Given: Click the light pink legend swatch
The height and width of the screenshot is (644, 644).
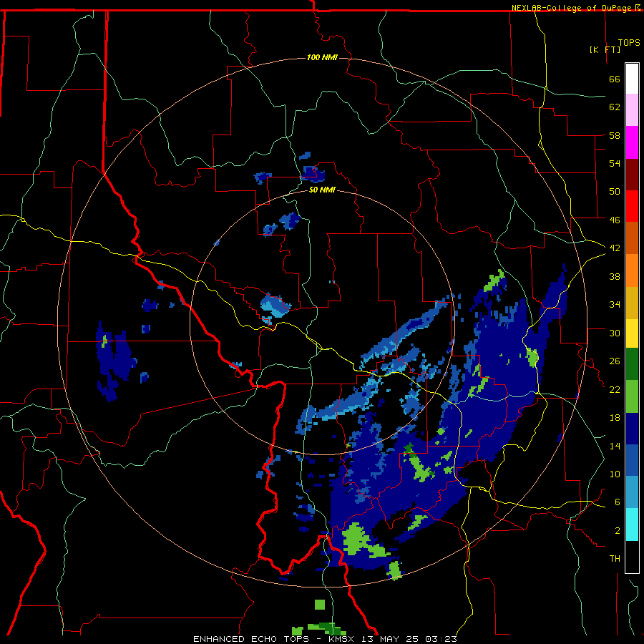Looking at the screenshot, I should click(x=632, y=109).
